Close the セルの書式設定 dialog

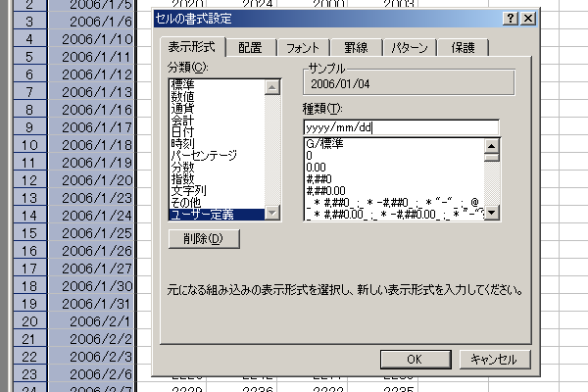click(528, 18)
